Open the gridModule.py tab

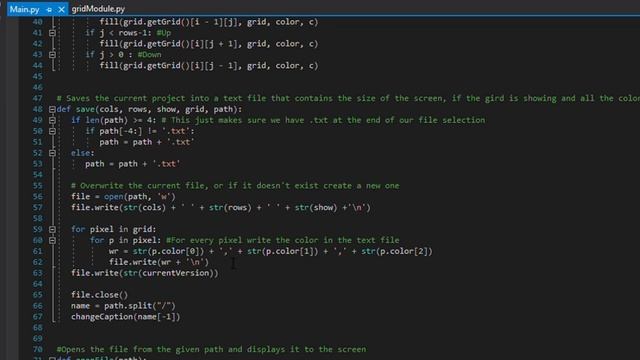click(98, 9)
